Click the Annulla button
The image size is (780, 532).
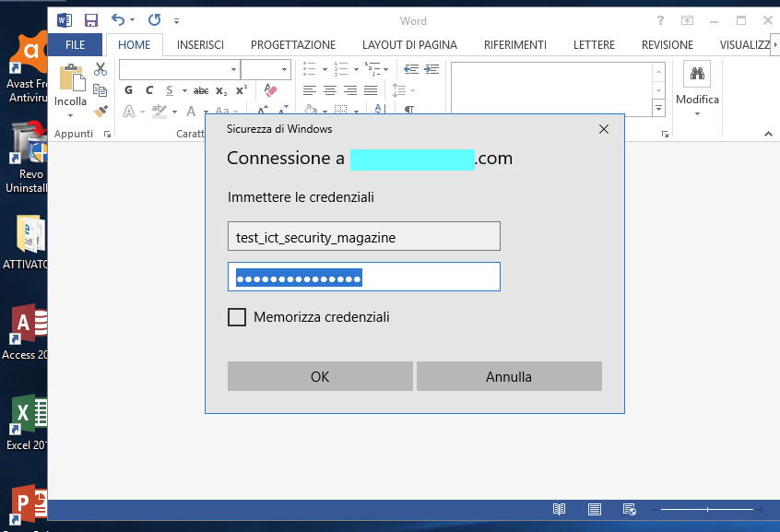pos(509,376)
